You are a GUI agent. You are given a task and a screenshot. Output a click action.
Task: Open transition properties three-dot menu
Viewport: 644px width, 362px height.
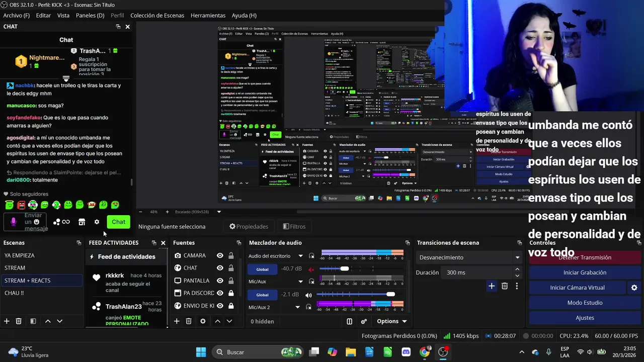(x=516, y=286)
